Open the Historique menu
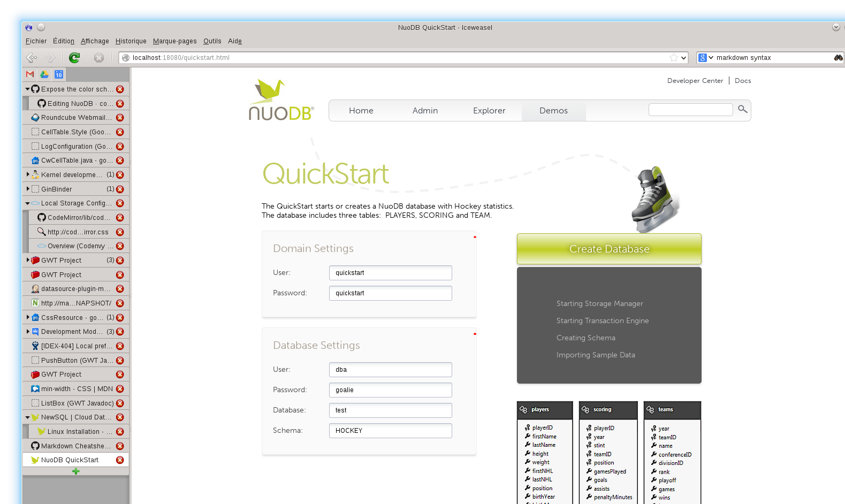This screenshot has height=504, width=845. tap(131, 41)
